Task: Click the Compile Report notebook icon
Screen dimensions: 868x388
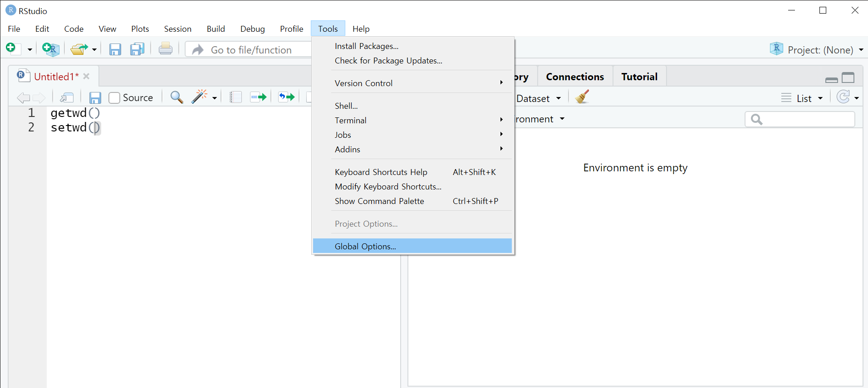Action: [235, 97]
